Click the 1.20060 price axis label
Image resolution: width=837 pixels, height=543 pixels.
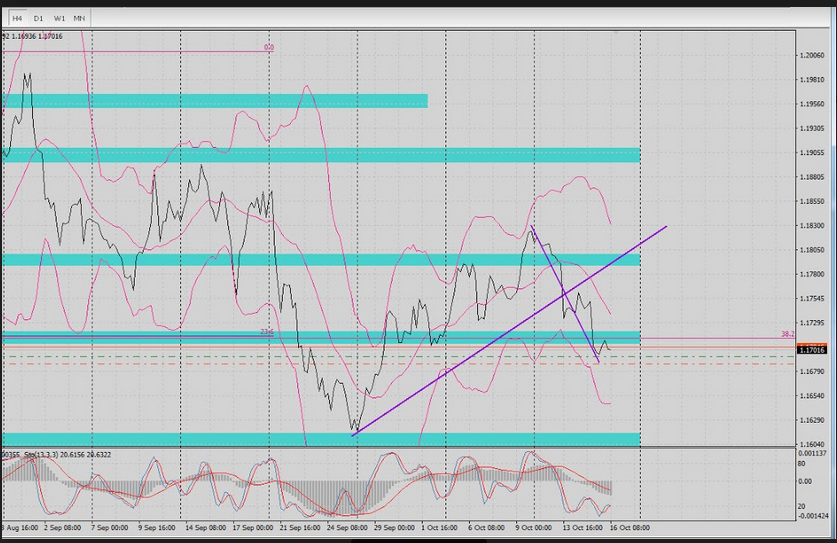811,56
